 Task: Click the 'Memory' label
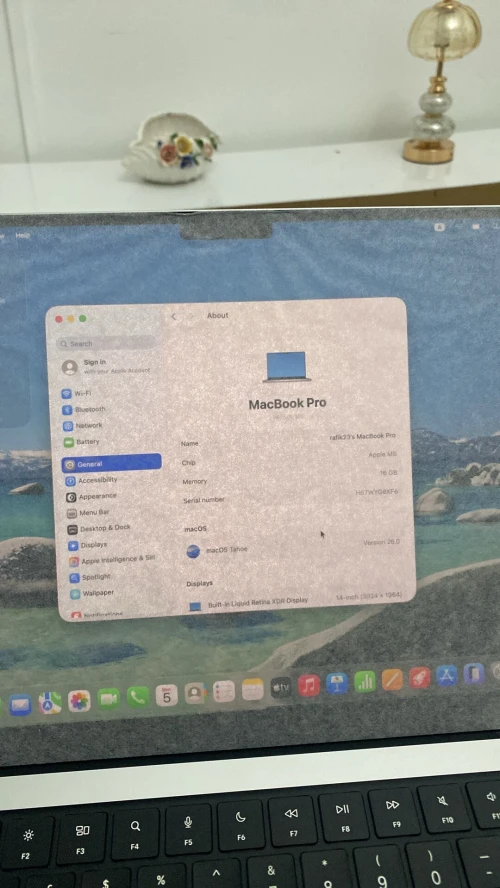point(194,481)
